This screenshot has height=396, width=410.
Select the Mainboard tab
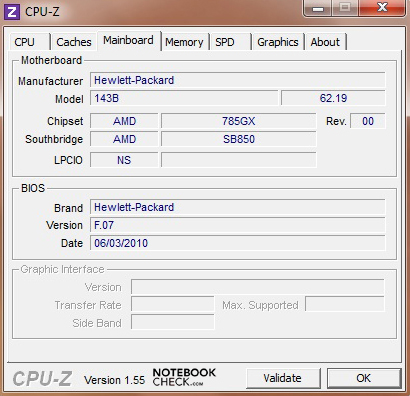(x=129, y=40)
